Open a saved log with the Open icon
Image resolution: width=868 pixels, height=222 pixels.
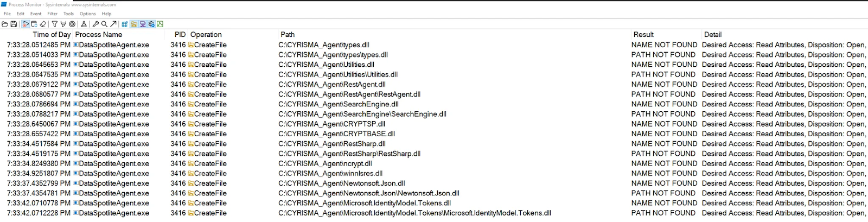5,24
